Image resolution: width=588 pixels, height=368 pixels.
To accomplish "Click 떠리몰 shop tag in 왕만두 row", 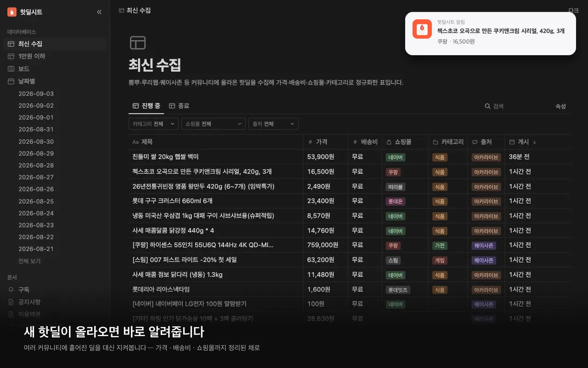I will click(x=396, y=187).
